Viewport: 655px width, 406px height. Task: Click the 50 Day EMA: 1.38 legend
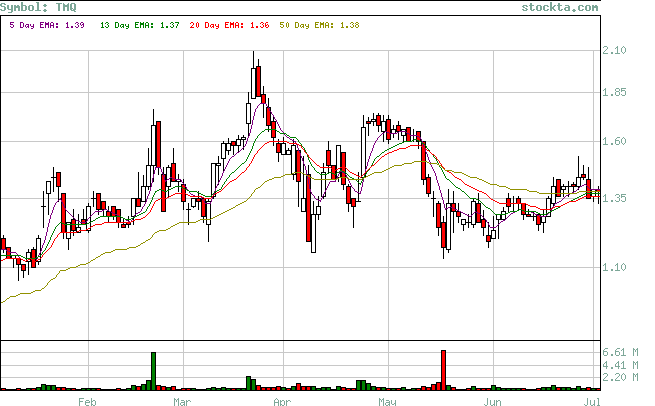pyautogui.click(x=320, y=25)
